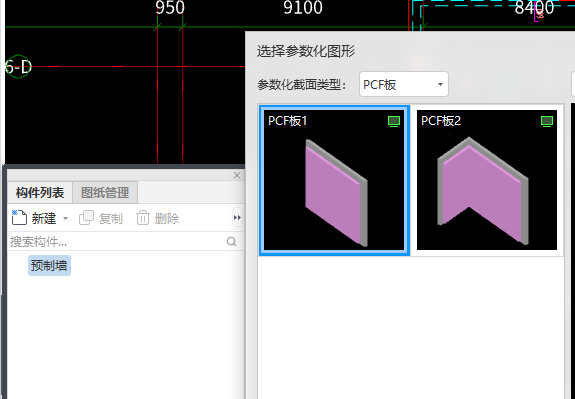Click the 新建 button label

click(44, 219)
